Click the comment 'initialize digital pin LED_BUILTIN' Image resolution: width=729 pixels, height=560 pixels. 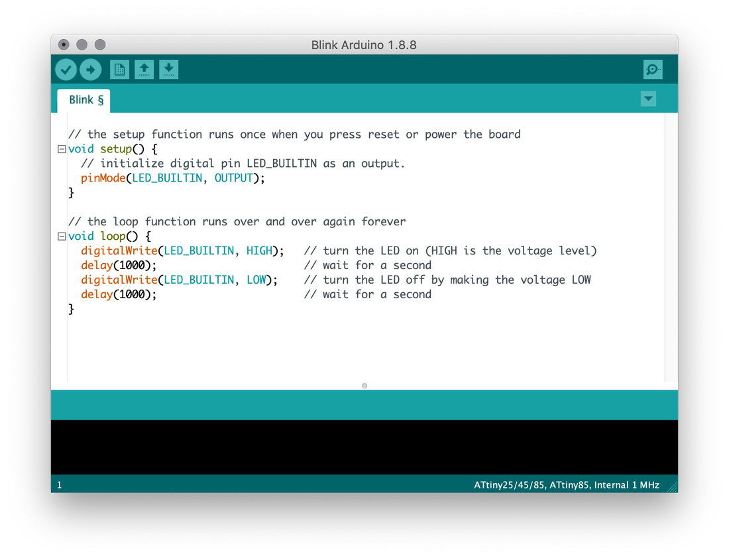(x=243, y=164)
